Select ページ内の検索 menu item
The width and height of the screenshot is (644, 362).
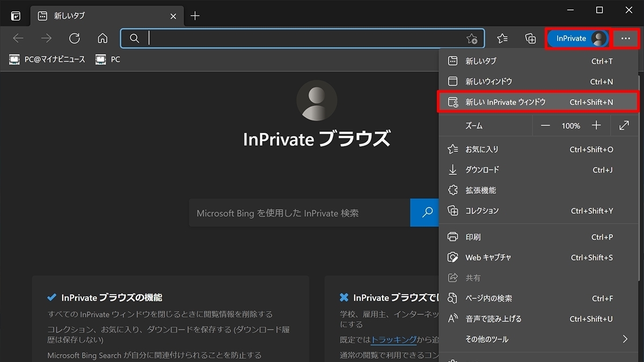tap(539, 298)
